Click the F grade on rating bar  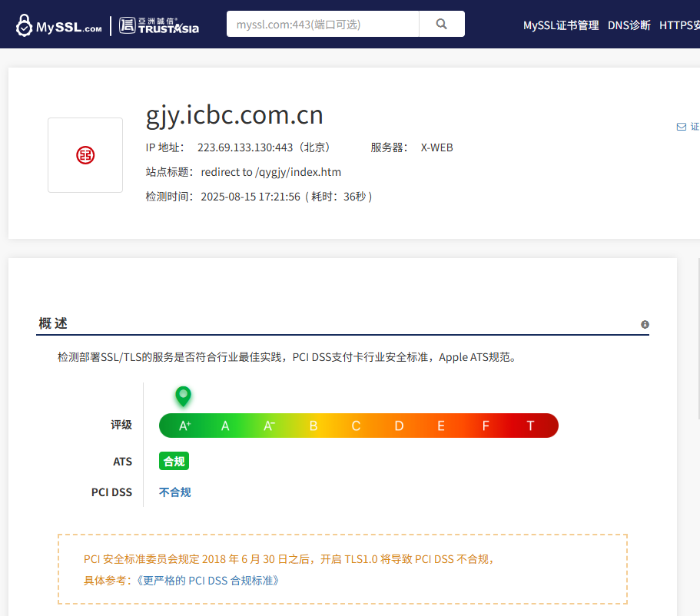click(486, 426)
